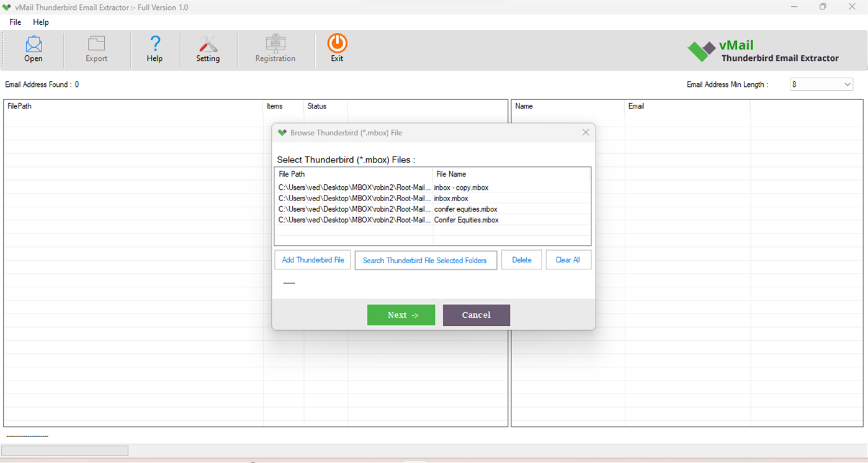
Task: Click the Clear All button
Action: coord(568,259)
